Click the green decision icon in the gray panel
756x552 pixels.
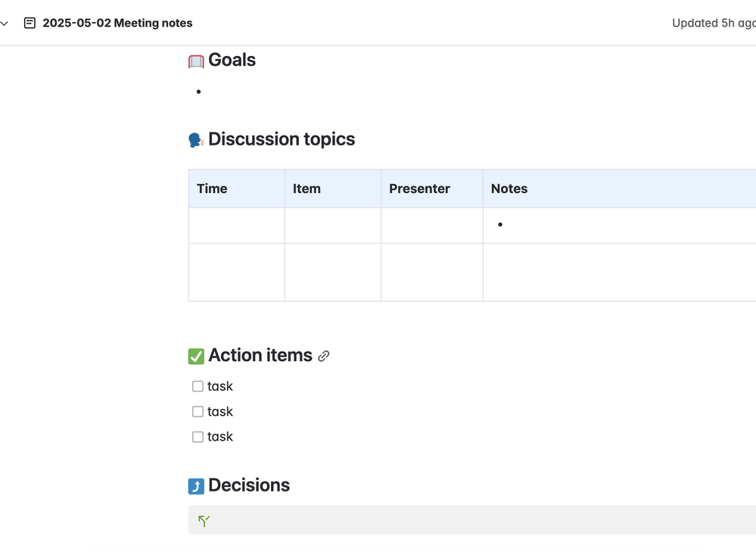pos(204,520)
